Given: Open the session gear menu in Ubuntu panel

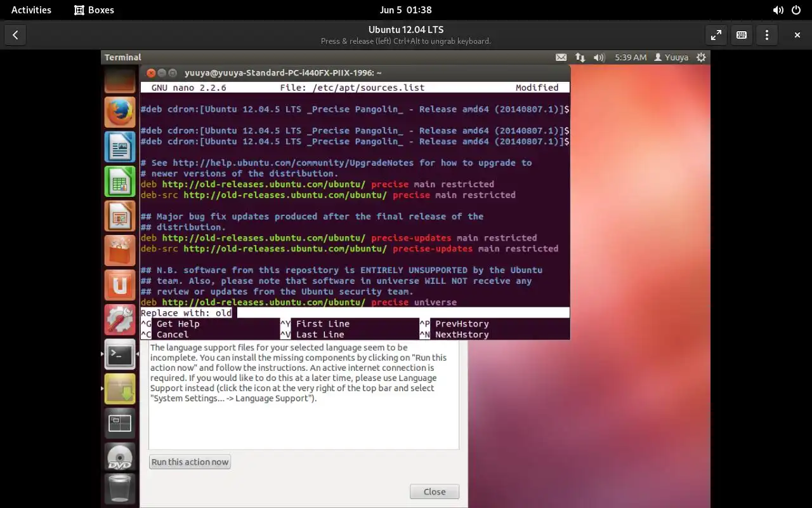Looking at the screenshot, I should click(x=701, y=57).
